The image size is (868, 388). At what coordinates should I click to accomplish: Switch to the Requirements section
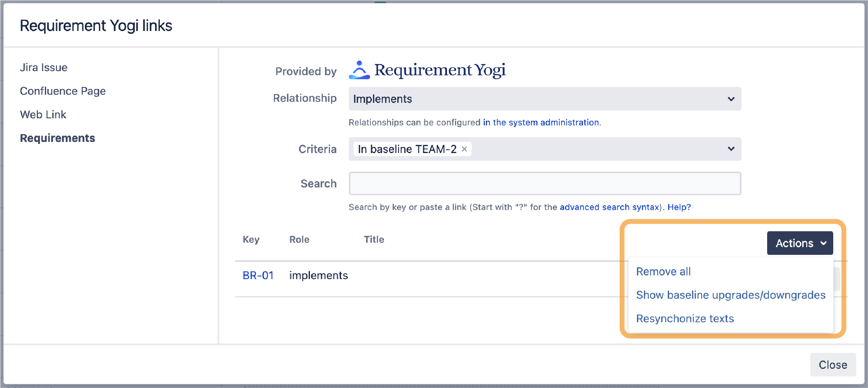click(57, 138)
